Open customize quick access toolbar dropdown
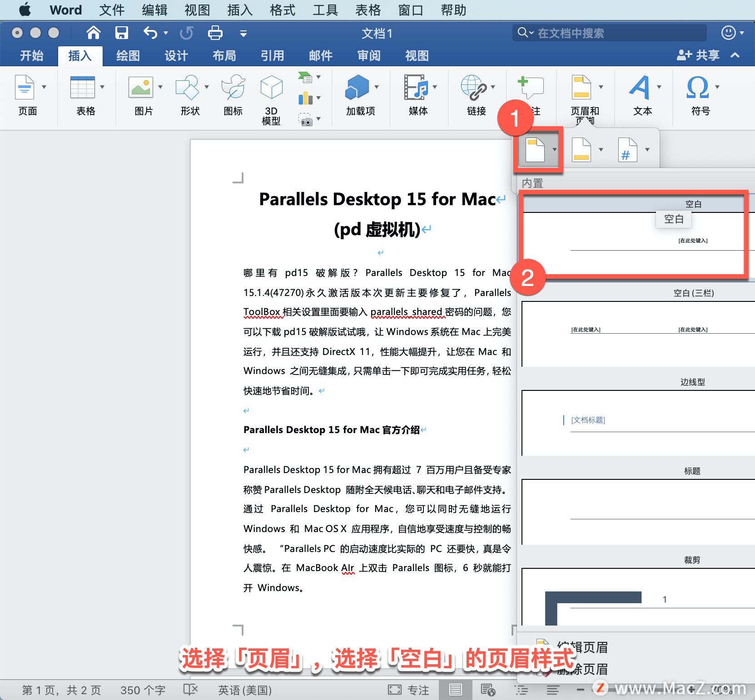 tap(243, 33)
